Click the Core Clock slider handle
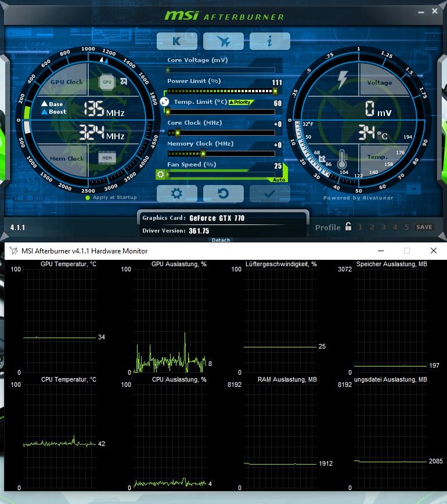Viewport: 447px width, 504px height. [177, 133]
